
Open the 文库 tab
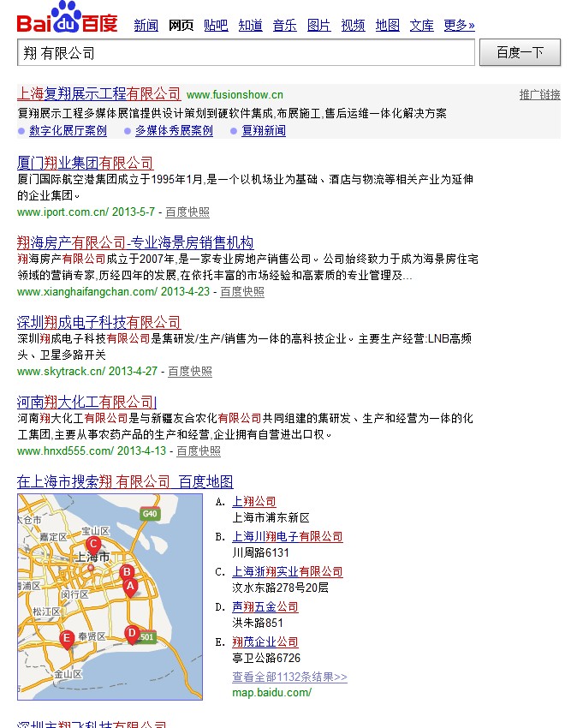point(421,25)
